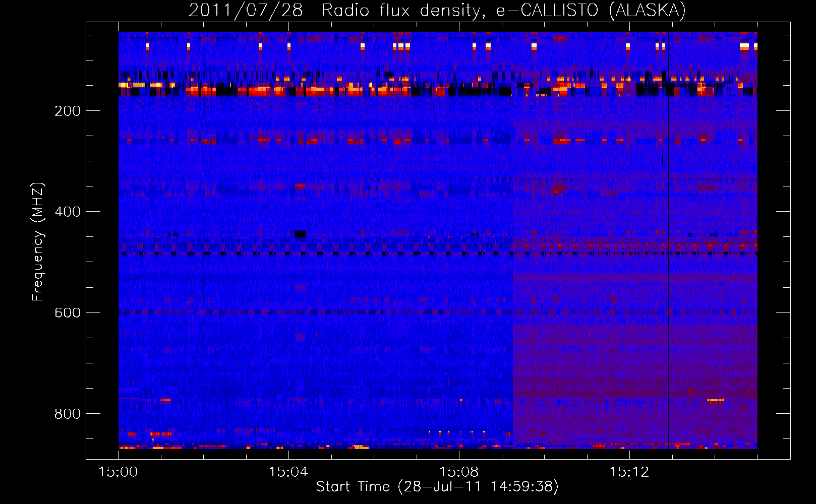The height and width of the screenshot is (504, 816).
Task: Select the 800 frequency axis label
Action: 68,414
